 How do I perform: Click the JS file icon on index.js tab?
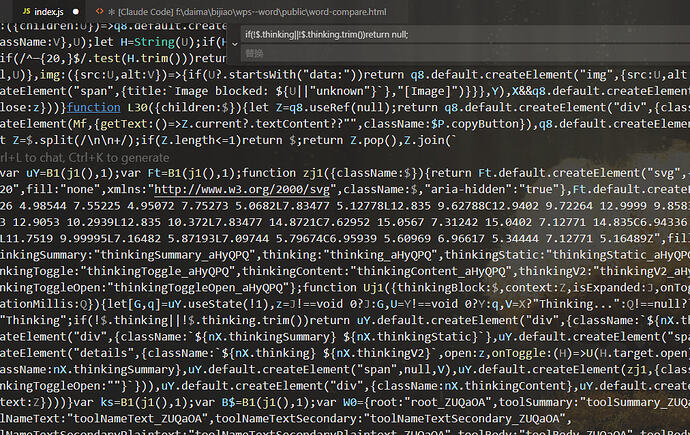(26, 11)
